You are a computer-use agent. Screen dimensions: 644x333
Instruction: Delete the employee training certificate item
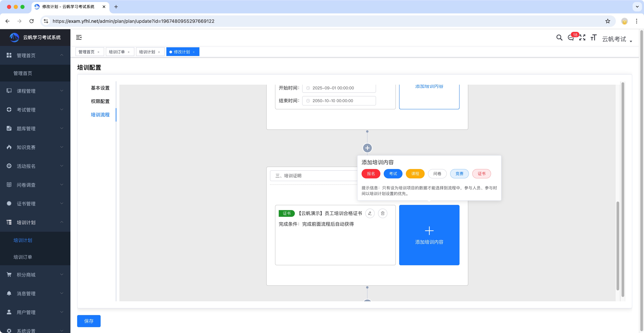pos(383,213)
